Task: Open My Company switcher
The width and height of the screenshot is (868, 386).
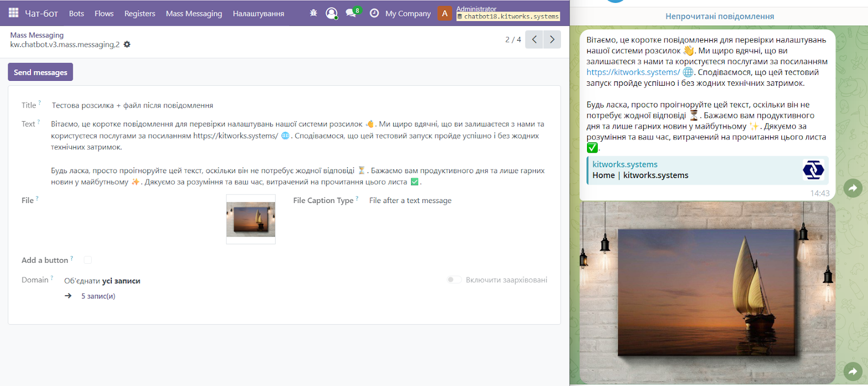Action: click(407, 14)
